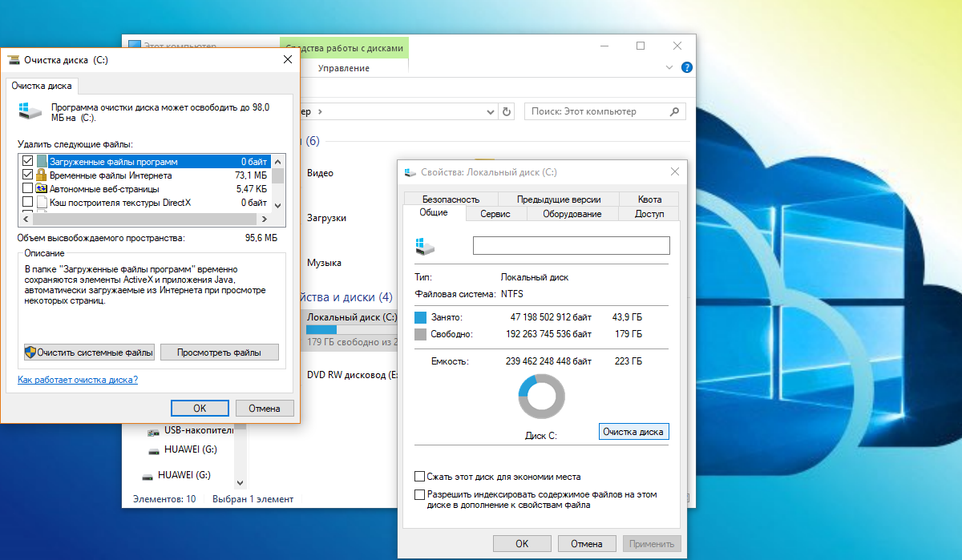The height and width of the screenshot is (560, 962).
Task: Click the disk label name input field
Action: tap(571, 245)
